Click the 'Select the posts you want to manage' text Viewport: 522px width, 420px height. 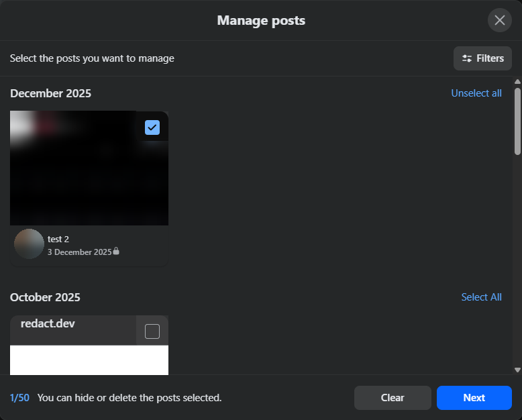pyautogui.click(x=92, y=58)
